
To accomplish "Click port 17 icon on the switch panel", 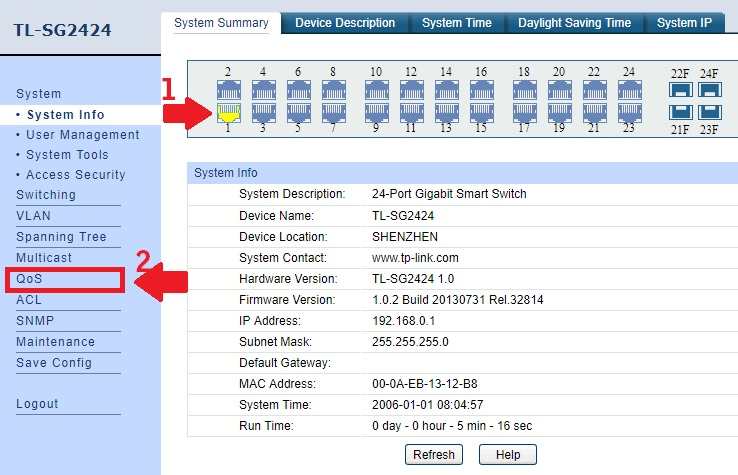I will coord(525,113).
